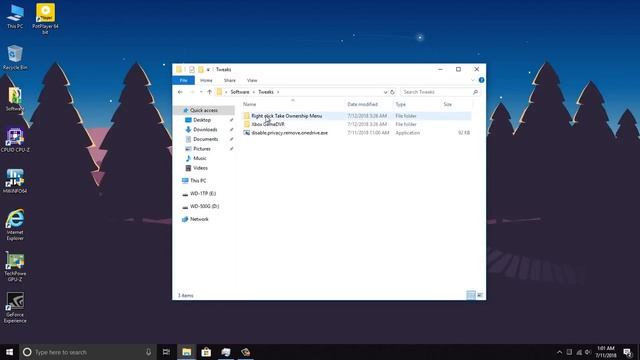Click the Forward arrow in File Explorer
The image size is (640, 360).
[192, 92]
